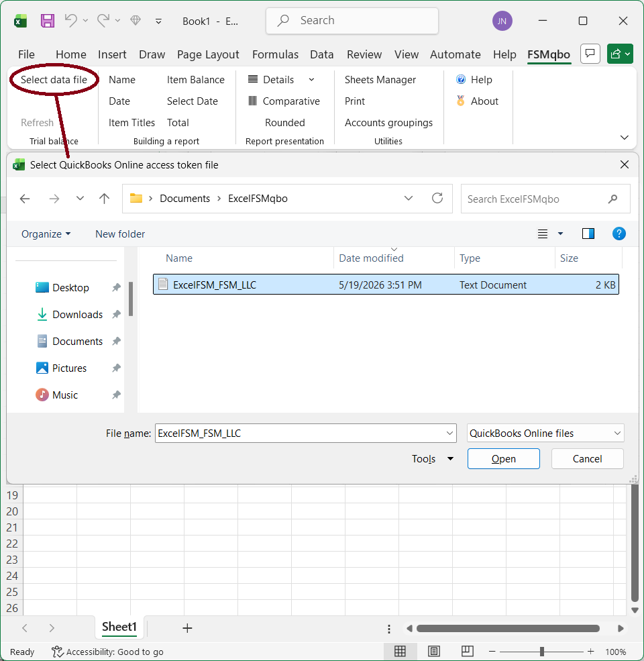This screenshot has height=661, width=644.
Task: Open the Comments pane icon
Action: click(x=590, y=54)
